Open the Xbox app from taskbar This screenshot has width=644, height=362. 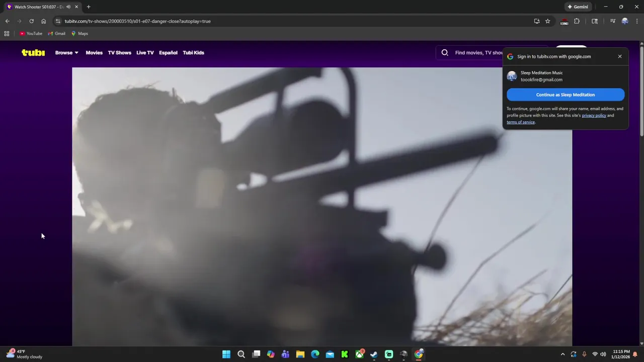(359, 354)
